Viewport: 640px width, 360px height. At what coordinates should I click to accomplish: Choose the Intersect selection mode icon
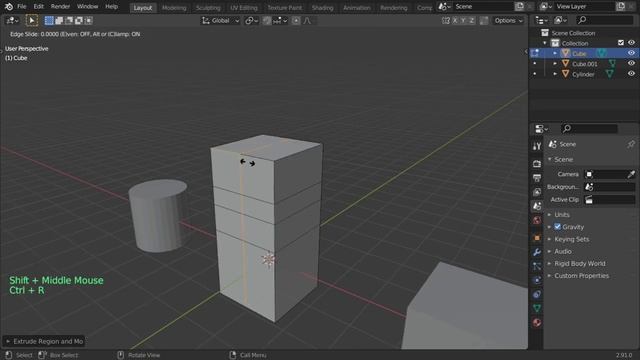click(x=89, y=20)
